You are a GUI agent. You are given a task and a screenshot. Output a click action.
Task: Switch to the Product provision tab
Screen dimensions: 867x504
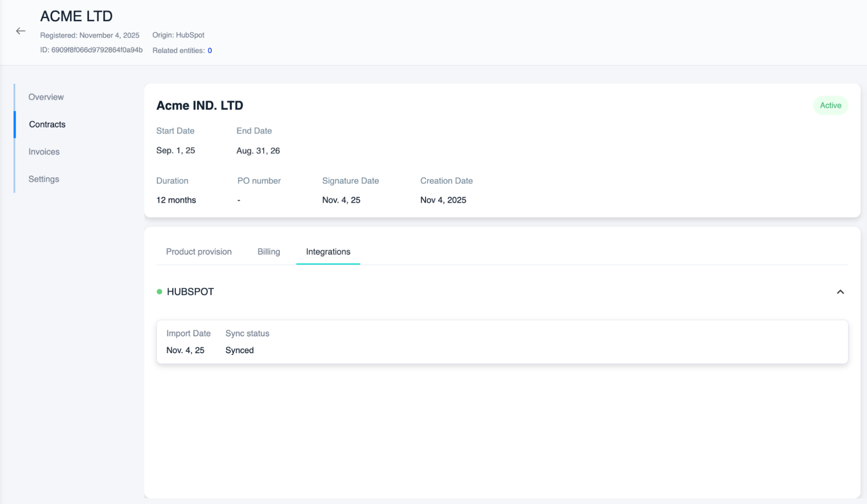198,251
